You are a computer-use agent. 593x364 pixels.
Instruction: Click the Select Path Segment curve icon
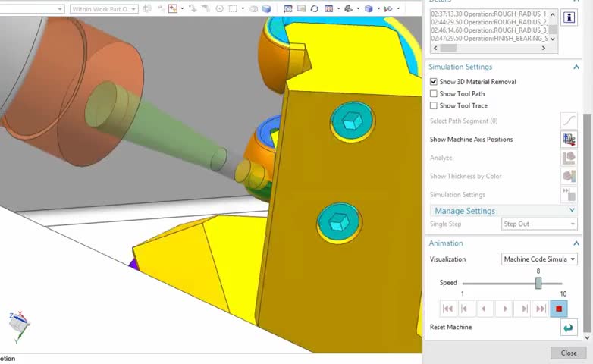[x=569, y=121]
